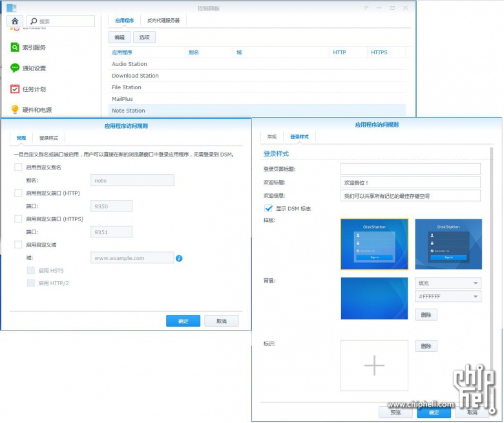Click the Control Panel window app icon
Viewport: 504px width, 423px height.
[x=11, y=8]
